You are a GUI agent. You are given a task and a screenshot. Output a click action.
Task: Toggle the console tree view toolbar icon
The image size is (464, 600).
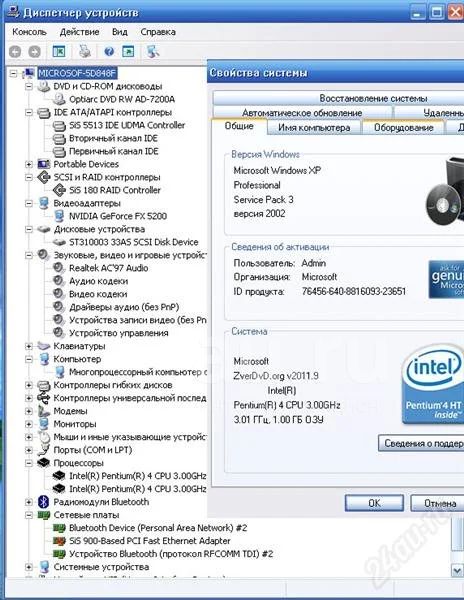[59, 51]
